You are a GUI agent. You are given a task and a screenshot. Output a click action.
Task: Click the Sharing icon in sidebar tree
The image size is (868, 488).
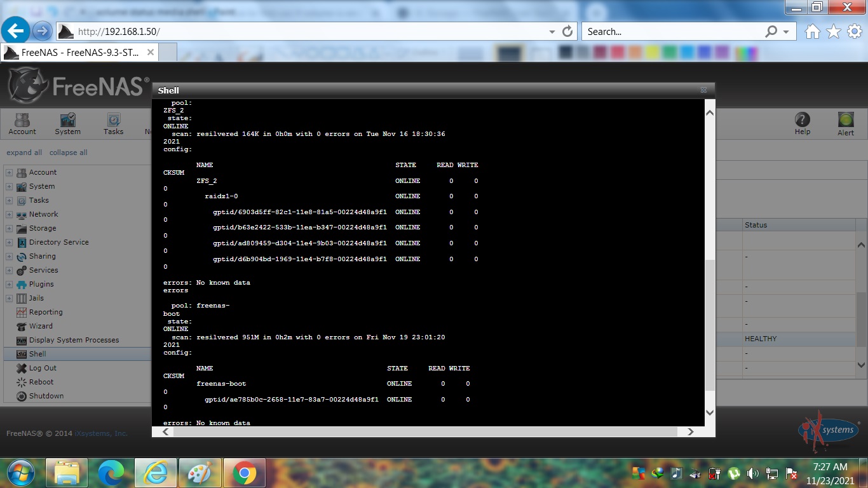click(22, 256)
